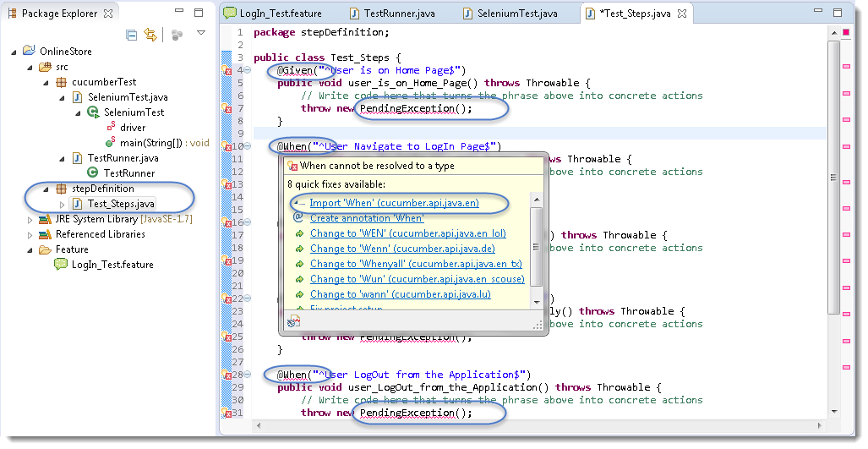This screenshot has width=868, height=449.
Task: Close the Test_Steps.java editor tab
Action: [682, 14]
